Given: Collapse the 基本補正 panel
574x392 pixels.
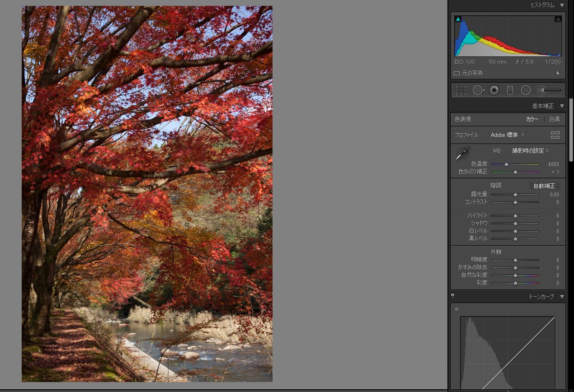Looking at the screenshot, I should click(562, 106).
